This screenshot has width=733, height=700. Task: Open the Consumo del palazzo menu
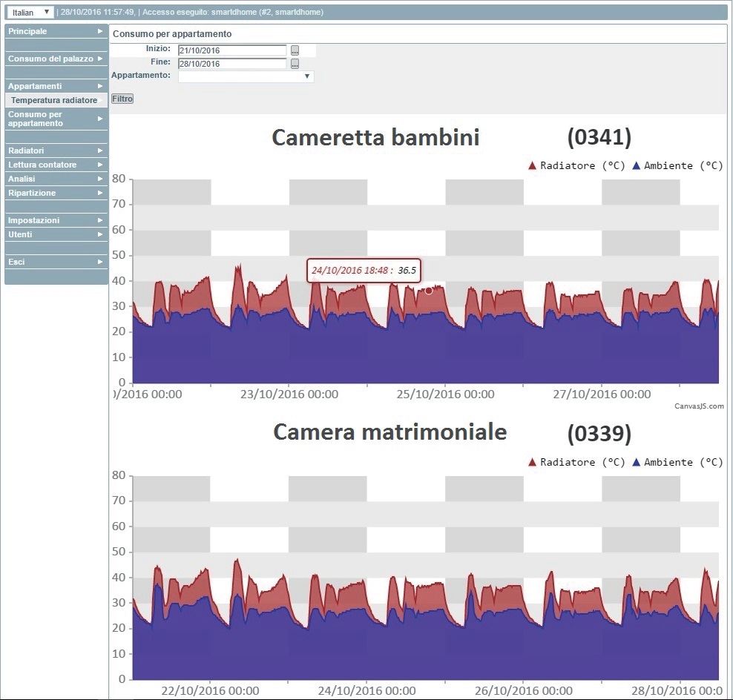[56, 59]
